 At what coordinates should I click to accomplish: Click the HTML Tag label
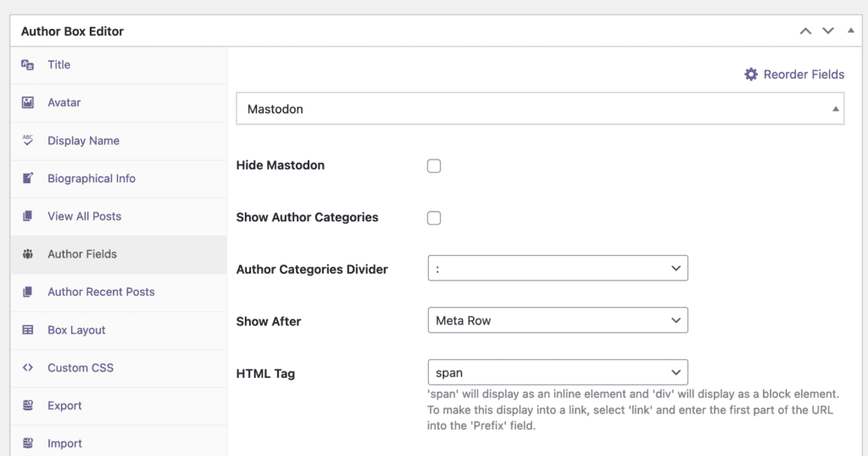(265, 374)
